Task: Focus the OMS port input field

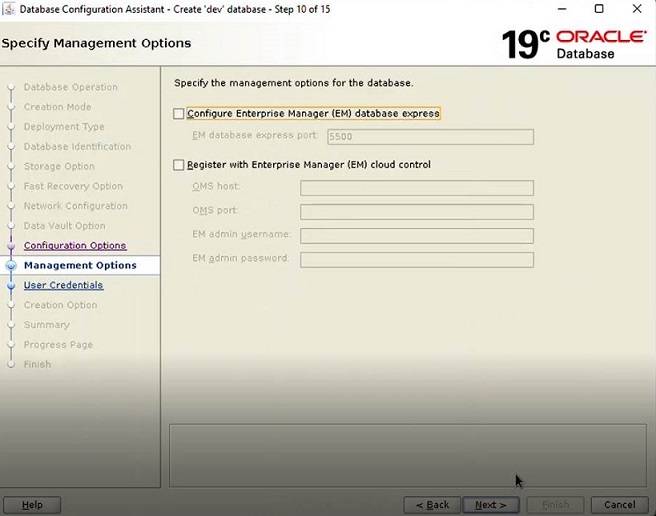Action: coord(417,212)
